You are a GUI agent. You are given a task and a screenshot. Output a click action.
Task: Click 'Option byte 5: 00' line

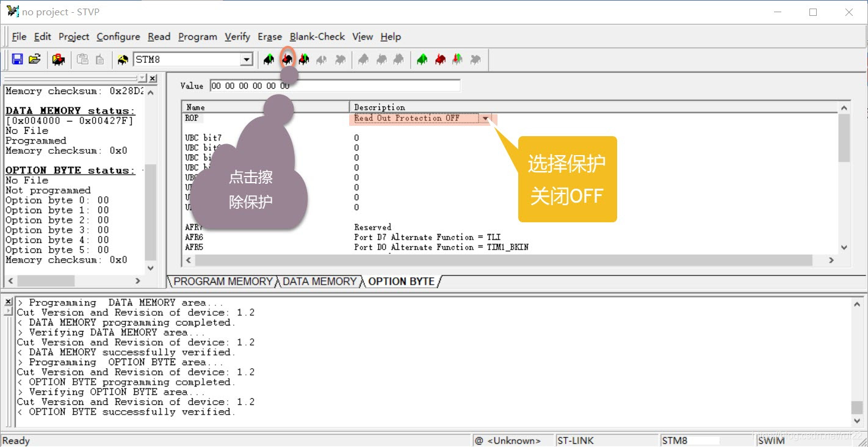point(57,250)
